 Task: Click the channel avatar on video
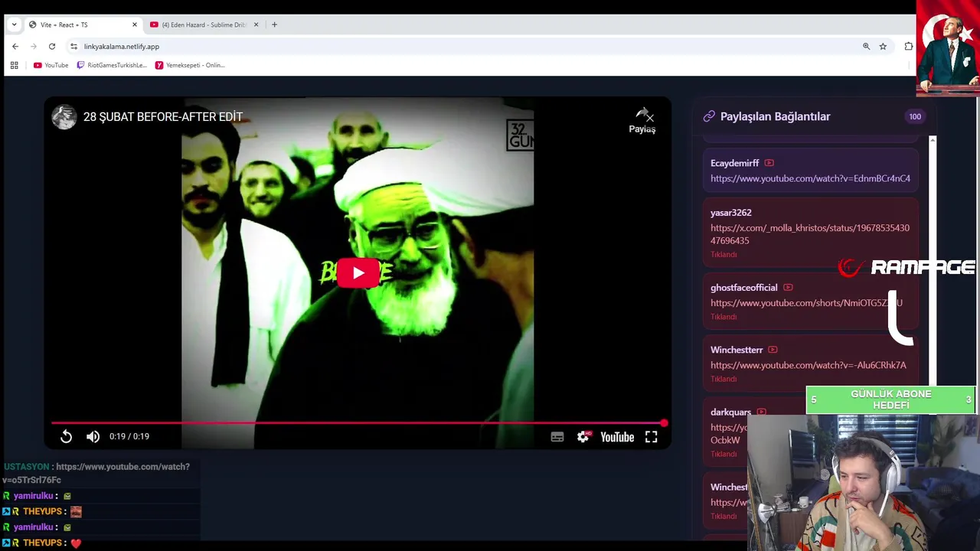64,117
